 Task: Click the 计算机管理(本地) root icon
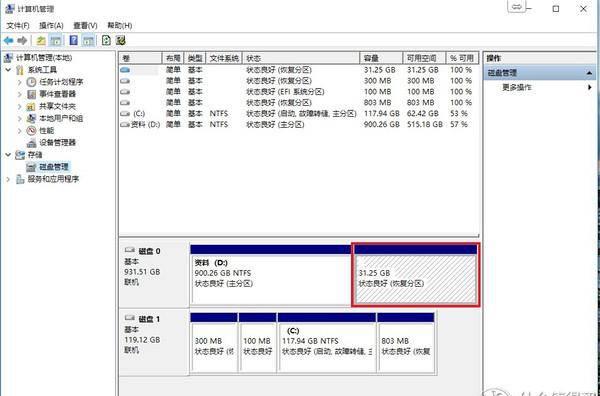tap(8, 58)
